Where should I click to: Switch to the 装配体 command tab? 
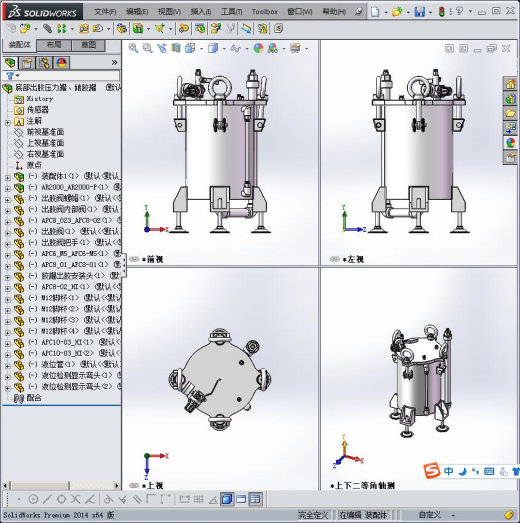click(x=19, y=44)
